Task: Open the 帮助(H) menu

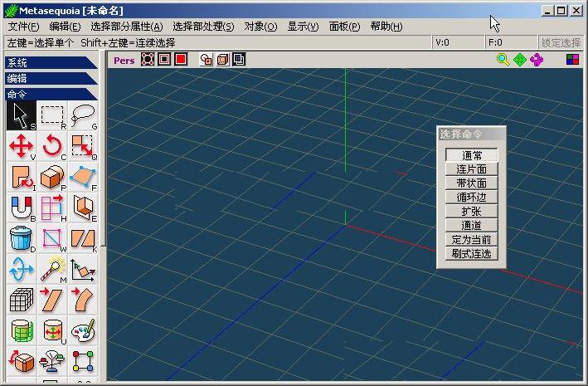Action: 386,27
